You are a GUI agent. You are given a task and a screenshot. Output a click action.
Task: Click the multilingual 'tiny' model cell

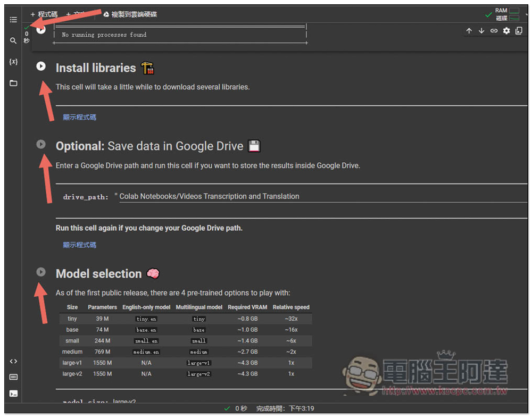click(199, 319)
